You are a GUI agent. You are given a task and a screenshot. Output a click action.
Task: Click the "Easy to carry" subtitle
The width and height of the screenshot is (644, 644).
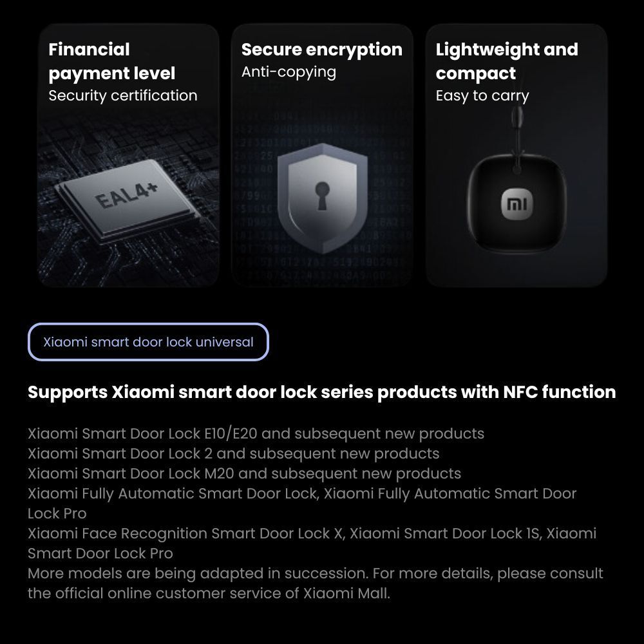(482, 96)
